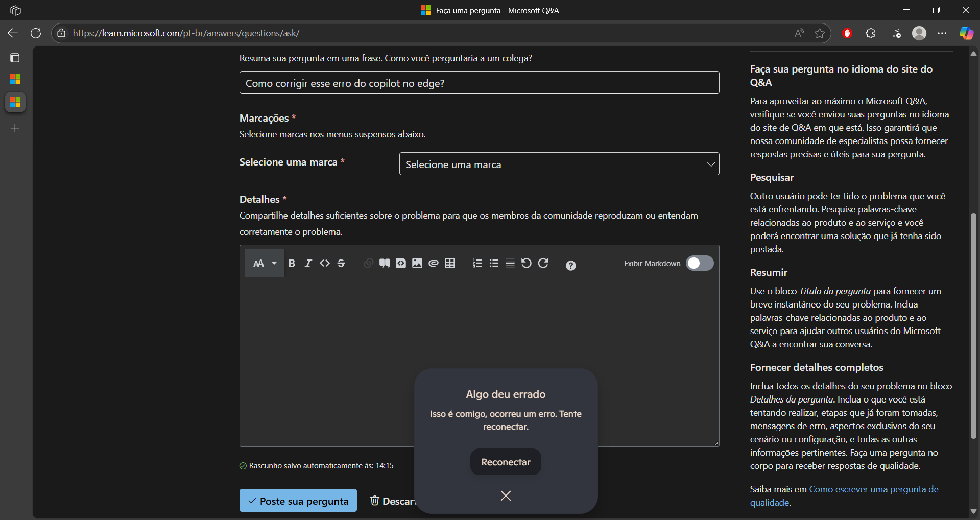This screenshot has height=520, width=980.
Task: Undo the last edit in the editor
Action: [527, 263]
